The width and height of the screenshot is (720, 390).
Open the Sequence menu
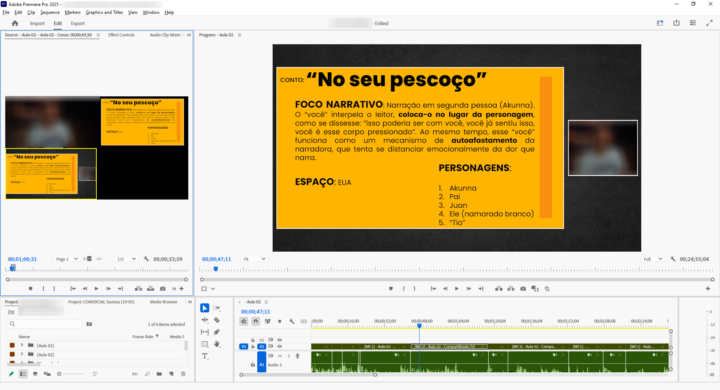click(x=50, y=12)
